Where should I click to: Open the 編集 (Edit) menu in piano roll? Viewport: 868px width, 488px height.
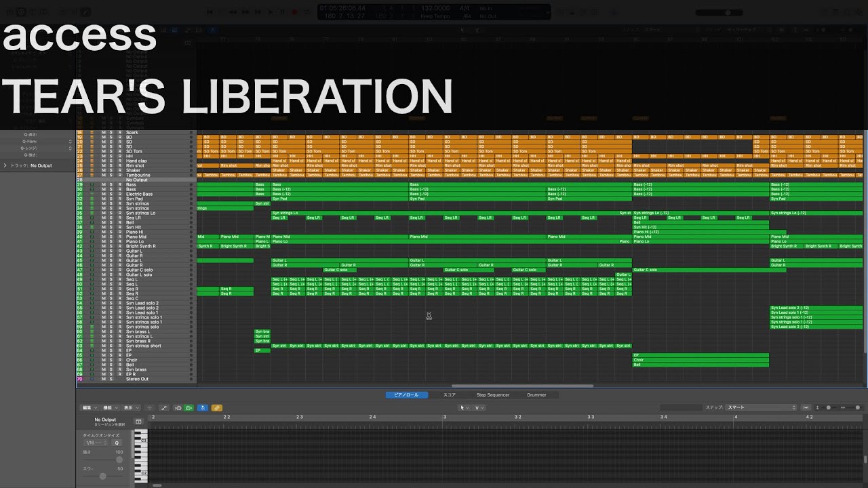pos(88,408)
